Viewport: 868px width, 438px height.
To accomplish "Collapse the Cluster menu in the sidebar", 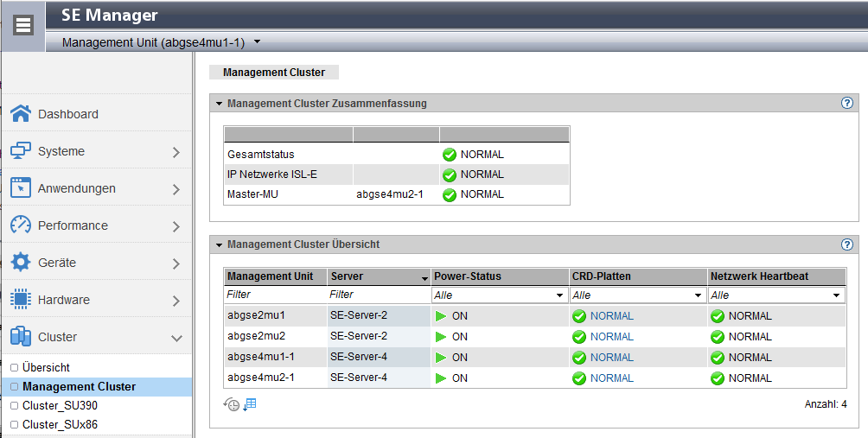I will pos(176,338).
